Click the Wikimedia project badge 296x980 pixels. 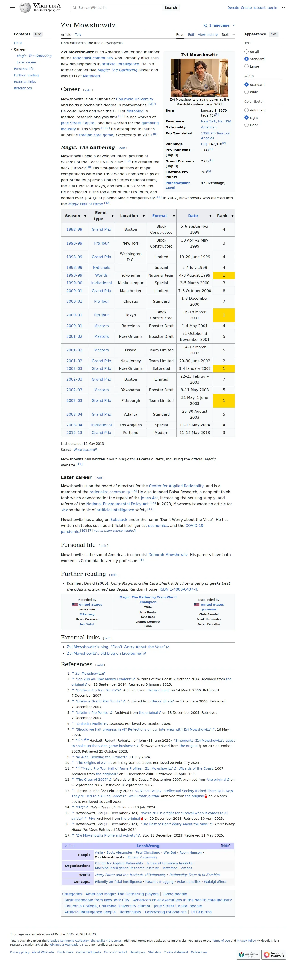tap(248, 954)
